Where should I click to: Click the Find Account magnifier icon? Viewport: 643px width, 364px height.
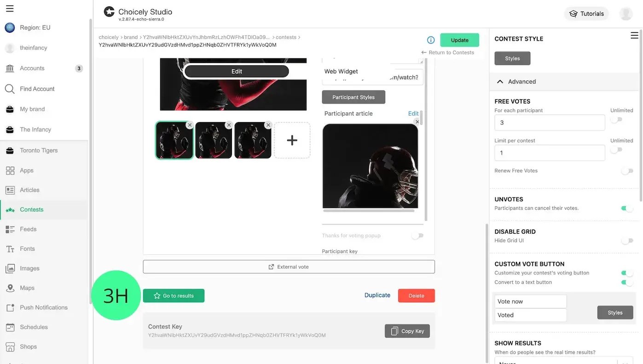point(10,89)
